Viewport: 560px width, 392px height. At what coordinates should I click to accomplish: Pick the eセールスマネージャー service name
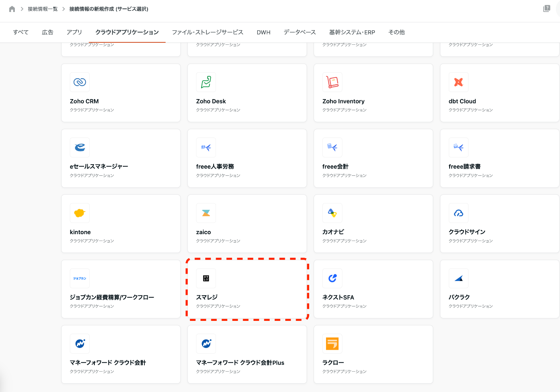pos(99,167)
